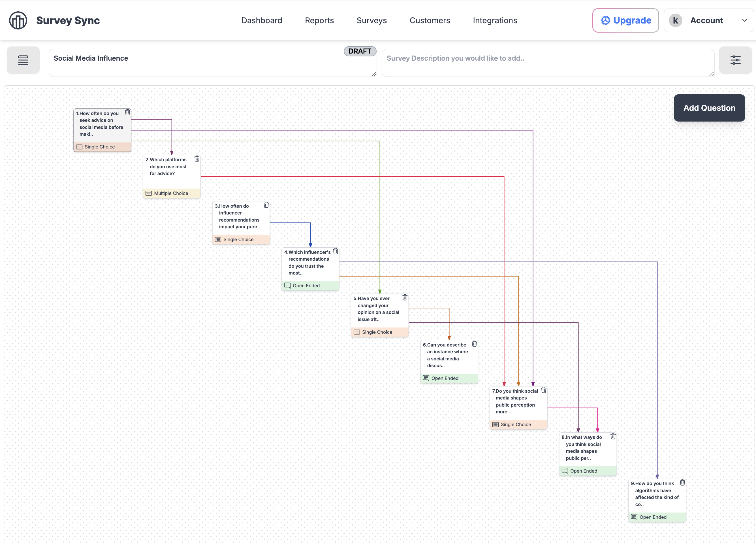Click trash icon on question 2 card
The image size is (756, 544).
197,159
